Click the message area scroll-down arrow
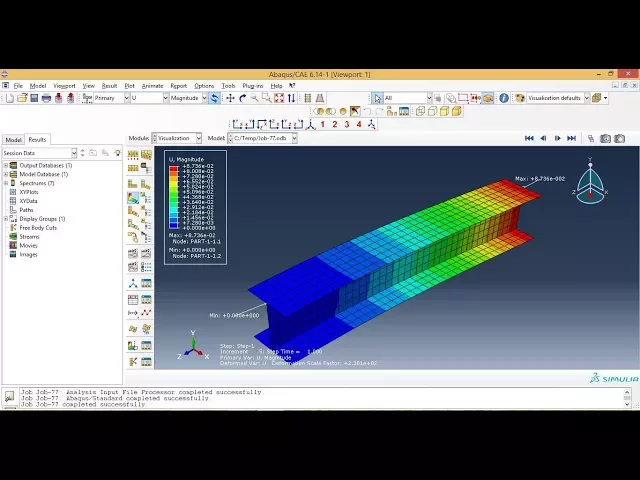 coord(627,404)
